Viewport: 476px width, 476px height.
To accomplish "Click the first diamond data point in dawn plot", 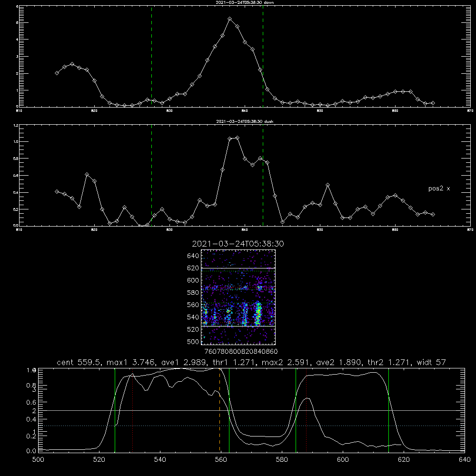I will click(57, 73).
